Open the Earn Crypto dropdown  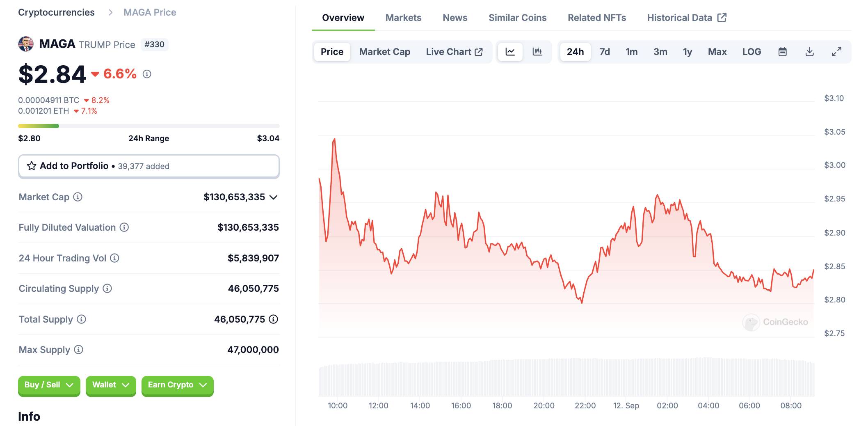pyautogui.click(x=178, y=385)
